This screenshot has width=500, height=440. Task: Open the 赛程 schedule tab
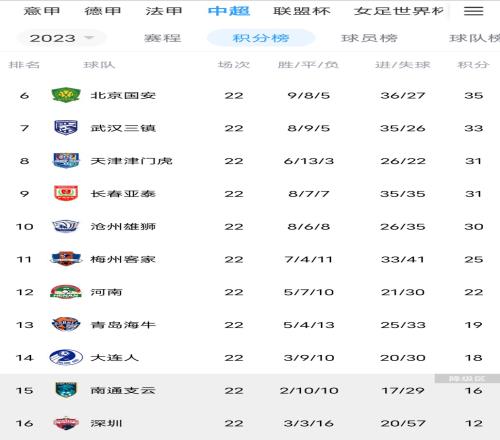pyautogui.click(x=162, y=38)
